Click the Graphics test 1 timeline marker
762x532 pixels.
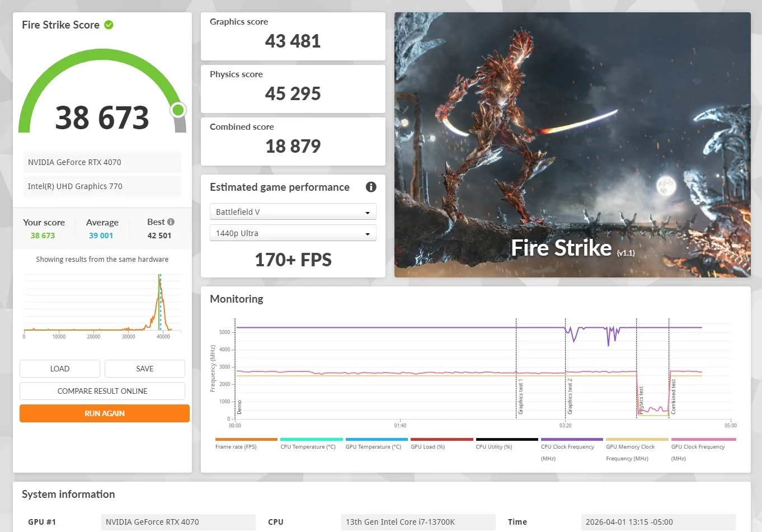[520, 397]
